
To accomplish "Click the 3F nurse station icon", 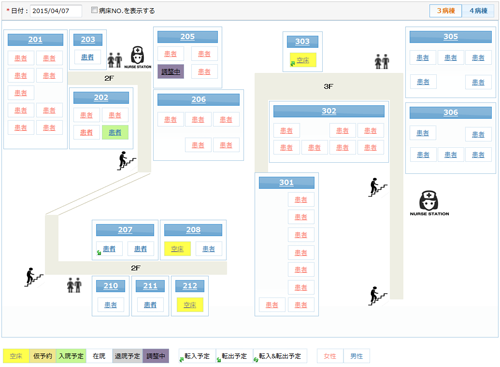I will 429,203.
